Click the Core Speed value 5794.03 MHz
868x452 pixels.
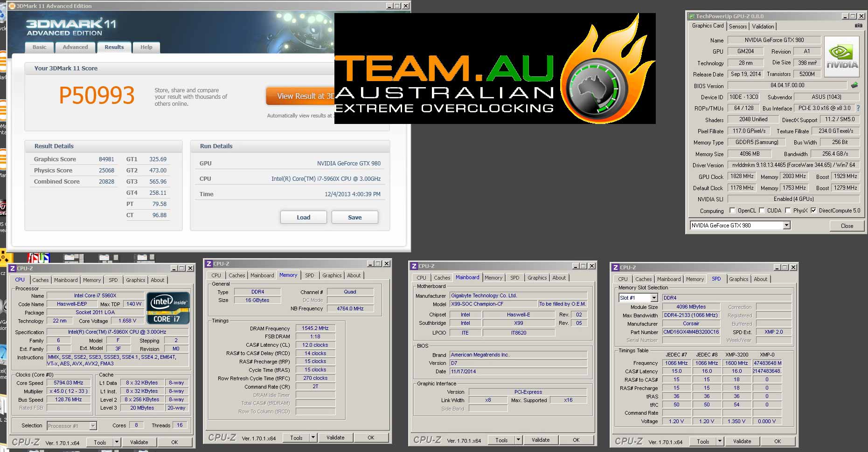click(x=68, y=383)
